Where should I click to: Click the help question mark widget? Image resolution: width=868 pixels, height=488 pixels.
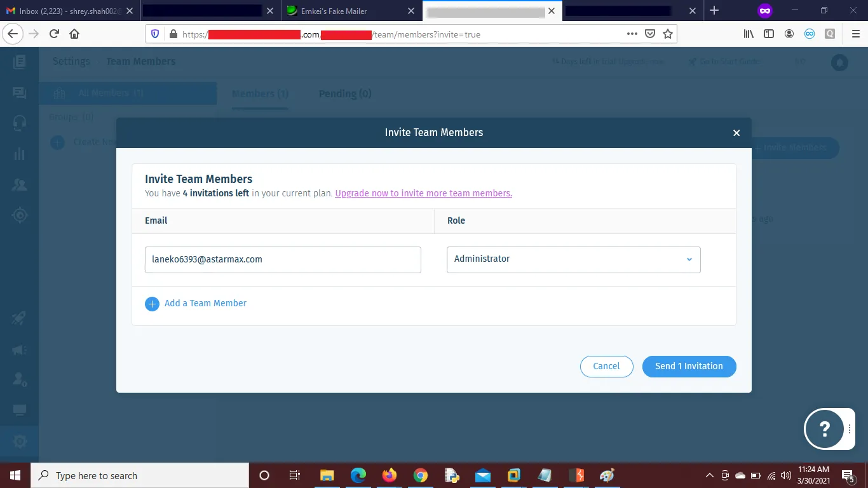click(x=825, y=430)
